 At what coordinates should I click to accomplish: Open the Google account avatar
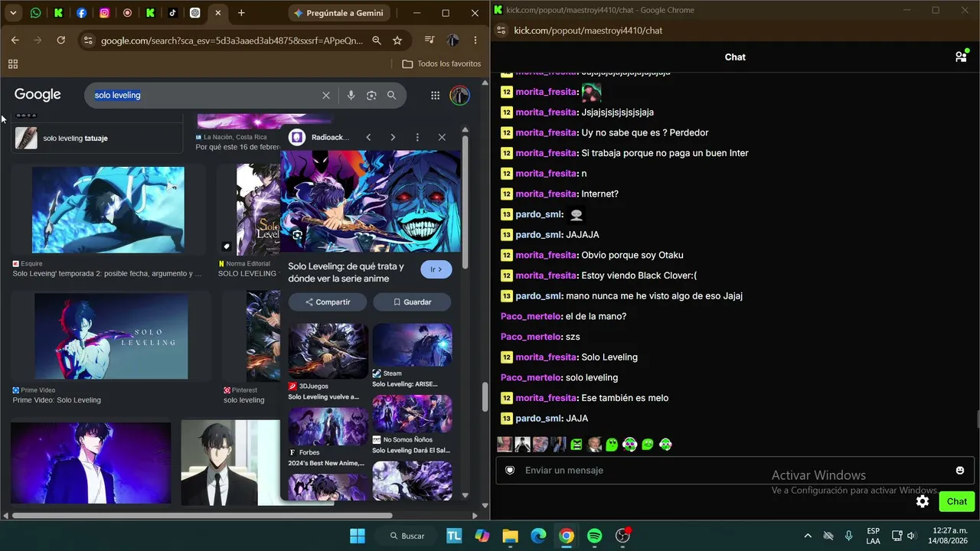459,96
